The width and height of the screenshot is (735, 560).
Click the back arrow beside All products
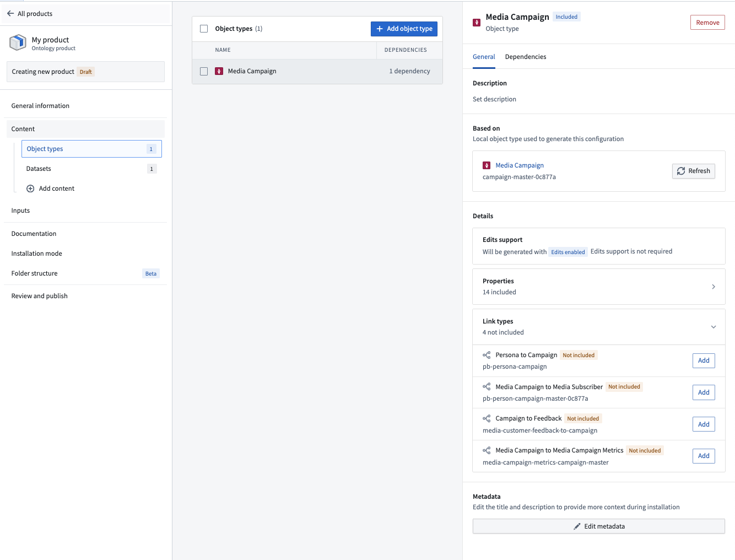point(10,14)
